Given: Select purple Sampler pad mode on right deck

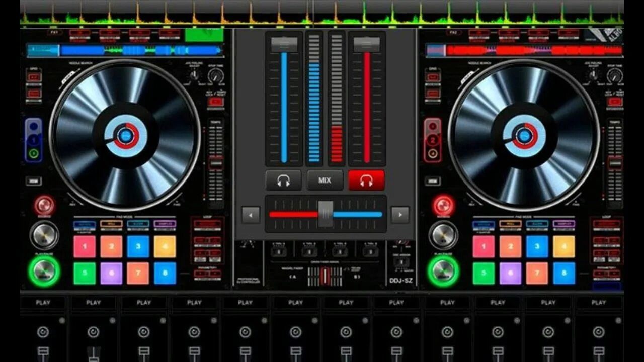Looking at the screenshot, I should tap(564, 224).
